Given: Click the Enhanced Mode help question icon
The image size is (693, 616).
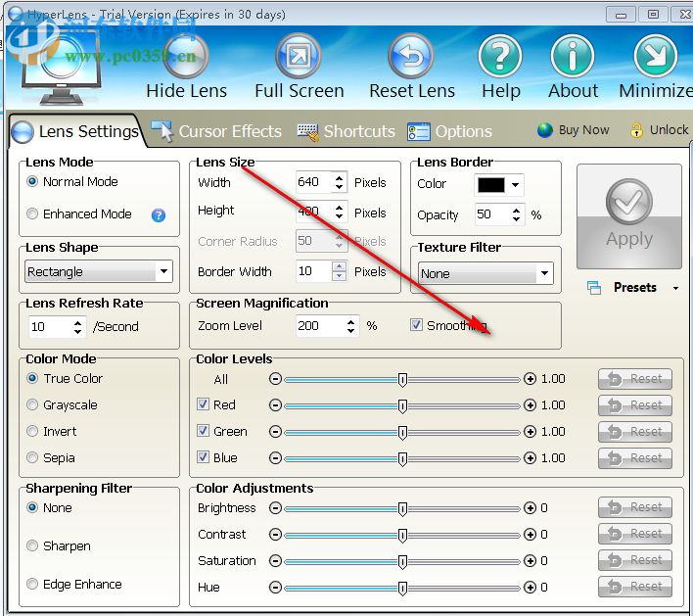Looking at the screenshot, I should (159, 215).
